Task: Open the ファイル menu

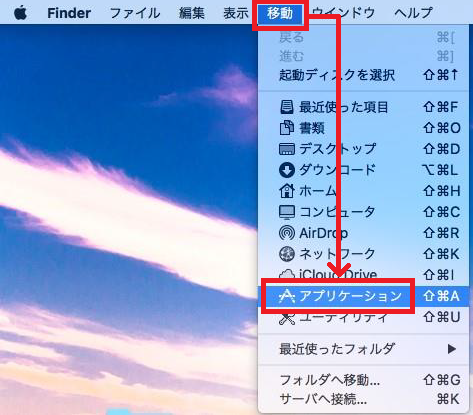Action: click(135, 13)
